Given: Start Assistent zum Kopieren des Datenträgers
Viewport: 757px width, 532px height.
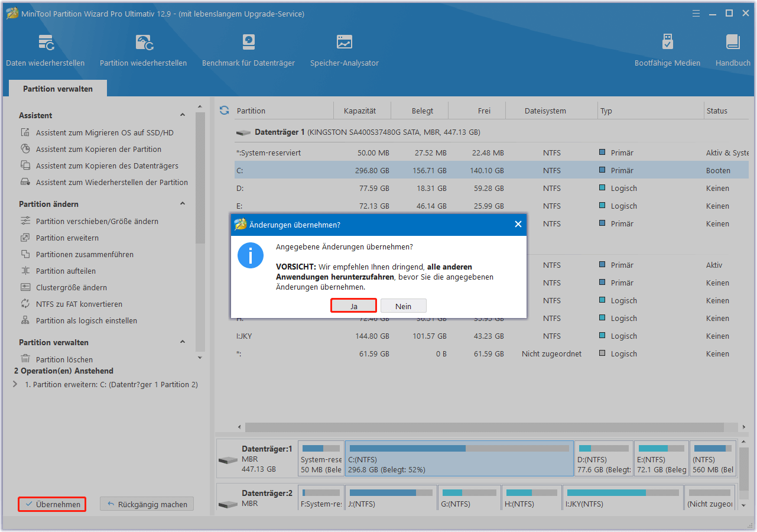Looking at the screenshot, I should [x=107, y=166].
